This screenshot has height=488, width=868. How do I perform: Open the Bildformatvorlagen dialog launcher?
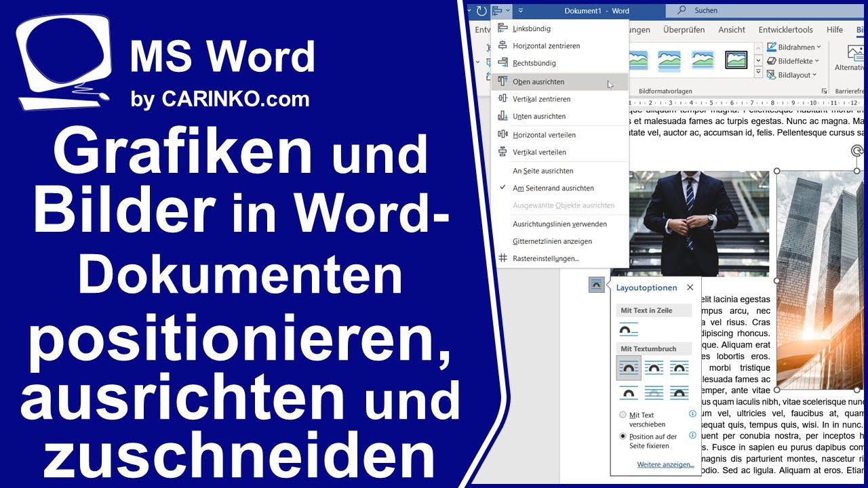point(825,90)
